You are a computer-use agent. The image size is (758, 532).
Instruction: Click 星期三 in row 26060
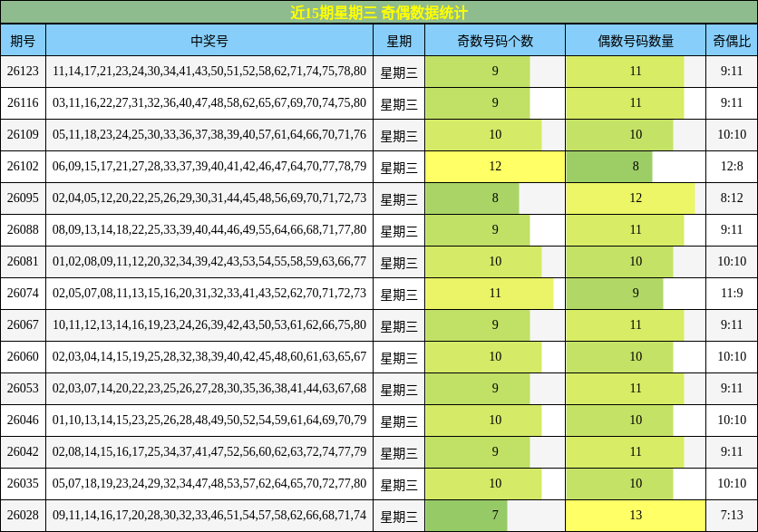[x=399, y=358]
